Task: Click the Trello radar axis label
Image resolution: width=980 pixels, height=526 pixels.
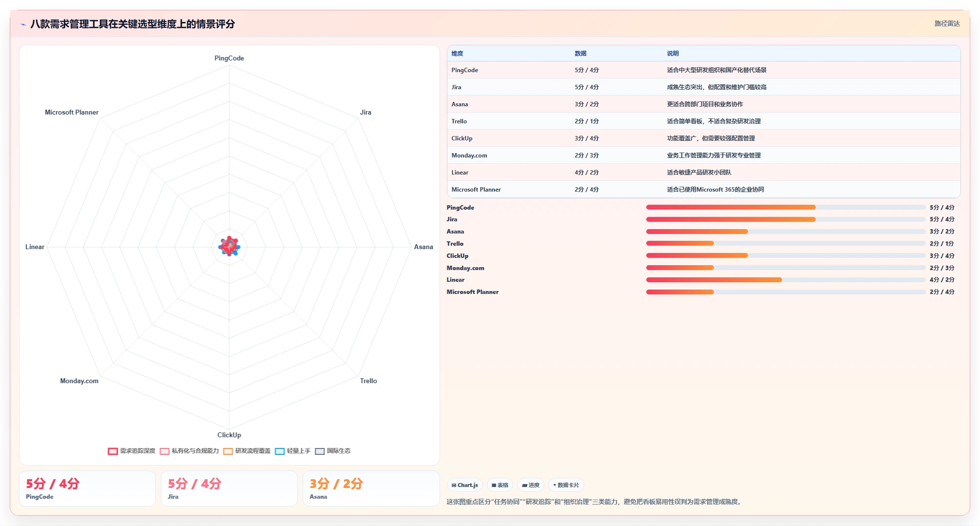Action: [368, 381]
